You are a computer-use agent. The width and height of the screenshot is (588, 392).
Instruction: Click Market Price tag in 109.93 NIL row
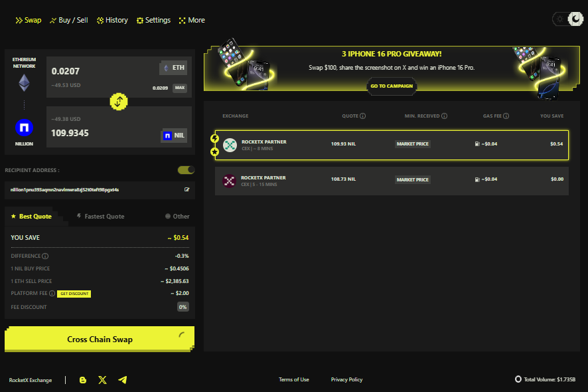tap(413, 144)
